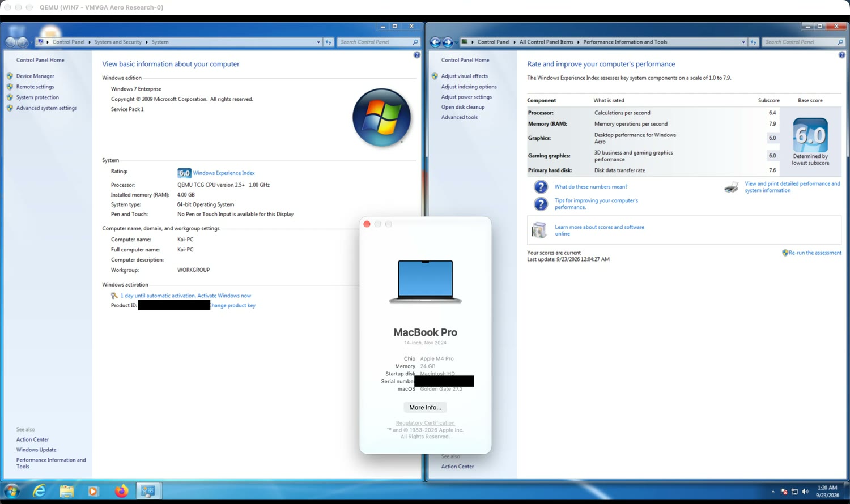Click 'Control Panel' in the System window breadcrumb

click(x=69, y=42)
